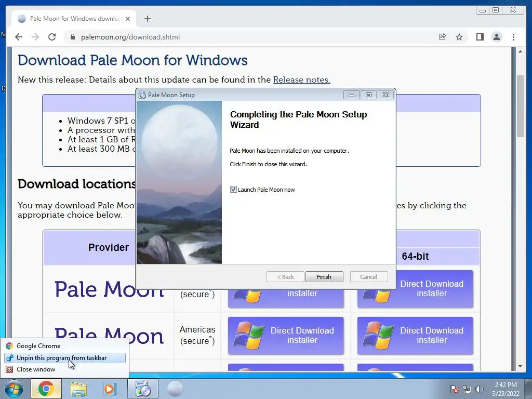Click the Download Pale Moon for Windows heading
532x399 pixels.
pos(132,60)
